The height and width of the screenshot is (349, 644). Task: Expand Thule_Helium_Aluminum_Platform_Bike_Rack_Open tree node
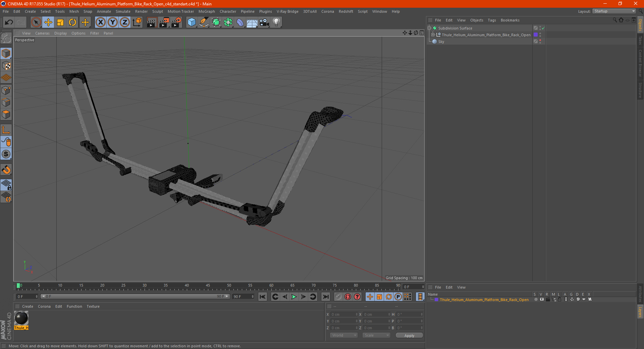(433, 35)
